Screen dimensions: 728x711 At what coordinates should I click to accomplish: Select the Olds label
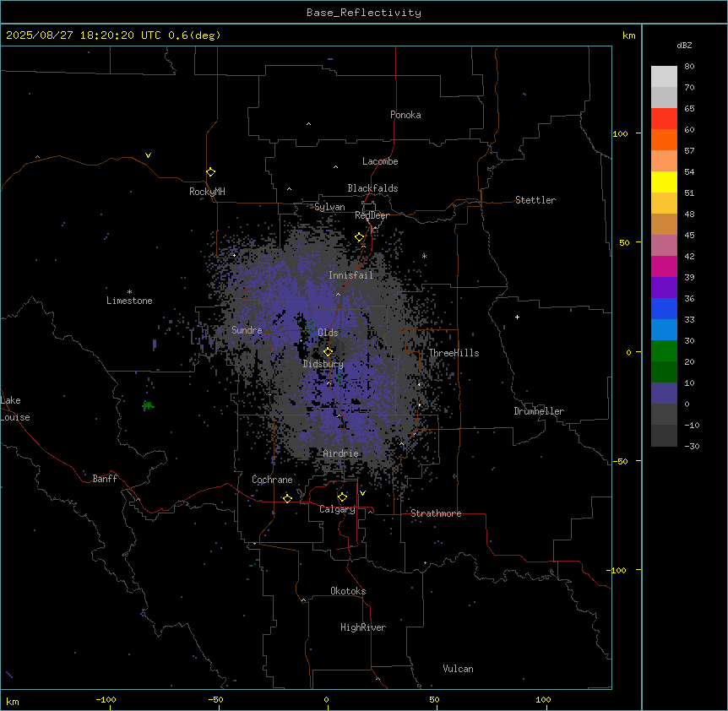[328, 333]
